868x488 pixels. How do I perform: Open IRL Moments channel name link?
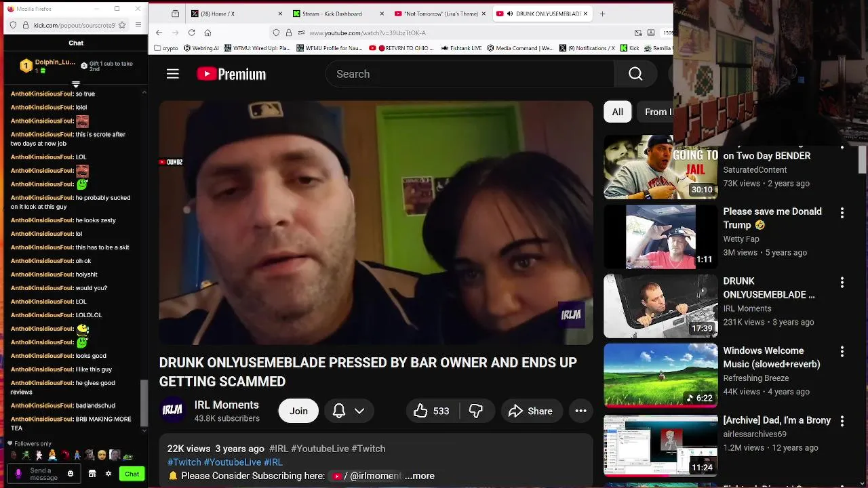(x=226, y=405)
